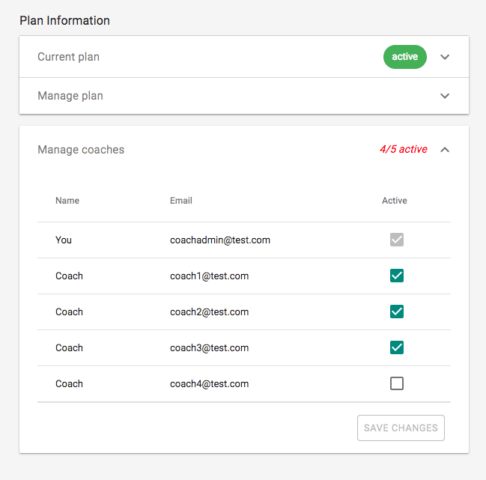Screen dimensions: 486x480
Task: Select the coach1@test.com email entry
Action: [209, 276]
